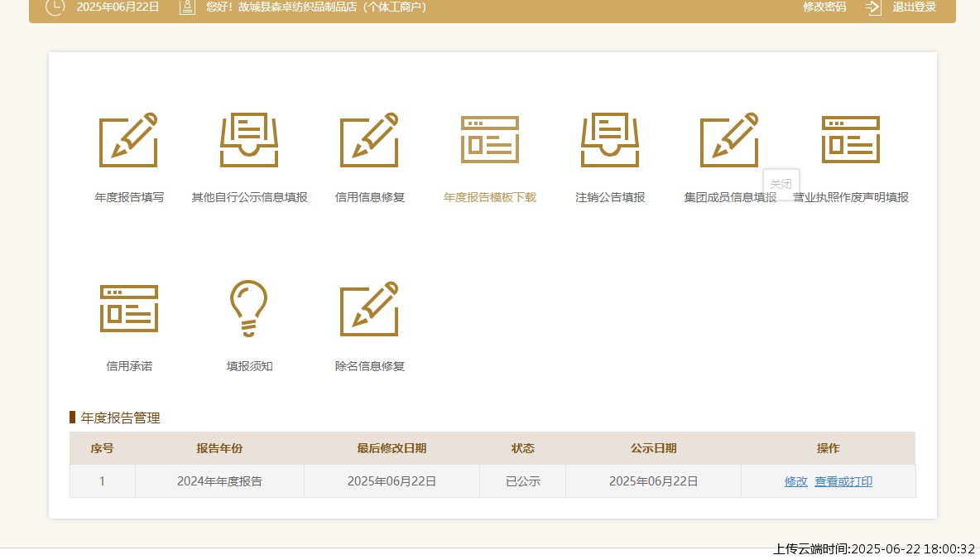Click the 填报须知 label
Screen dimensions: 980x560
[x=249, y=366]
